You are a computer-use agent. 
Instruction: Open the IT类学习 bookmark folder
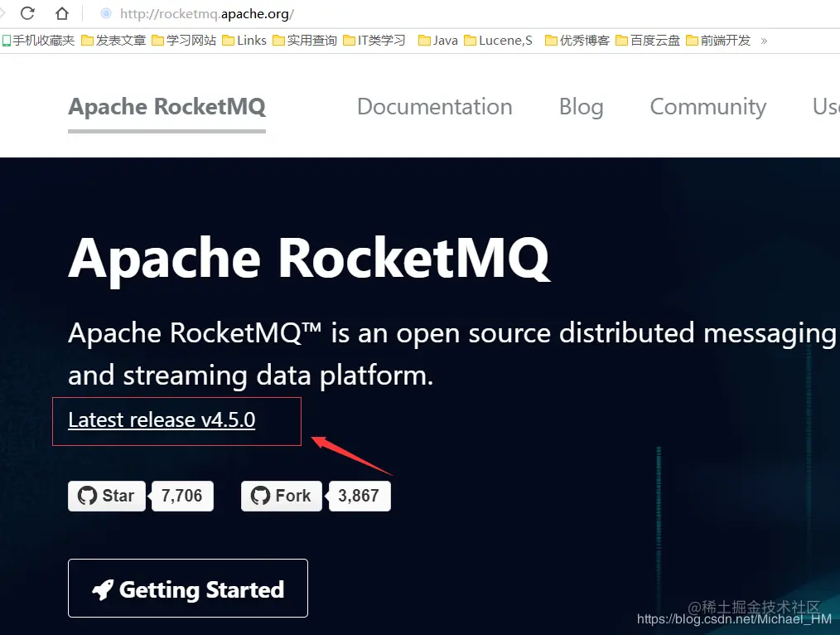coord(374,41)
